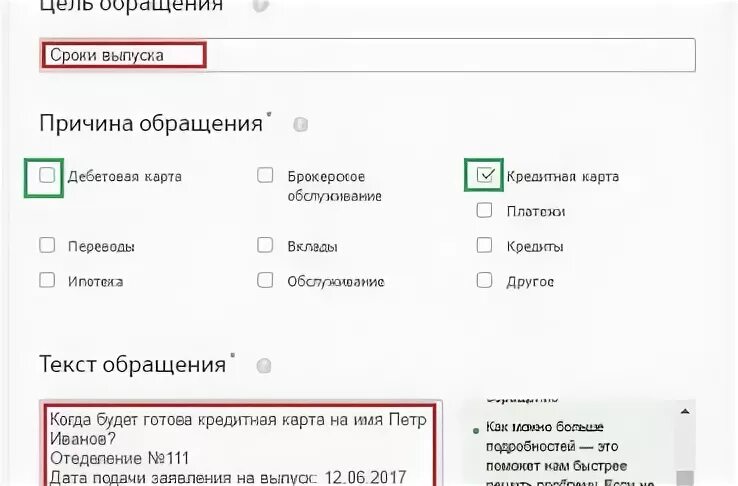The height and width of the screenshot is (486, 738).
Task: Click the Ипотека label text
Action: [96, 282]
